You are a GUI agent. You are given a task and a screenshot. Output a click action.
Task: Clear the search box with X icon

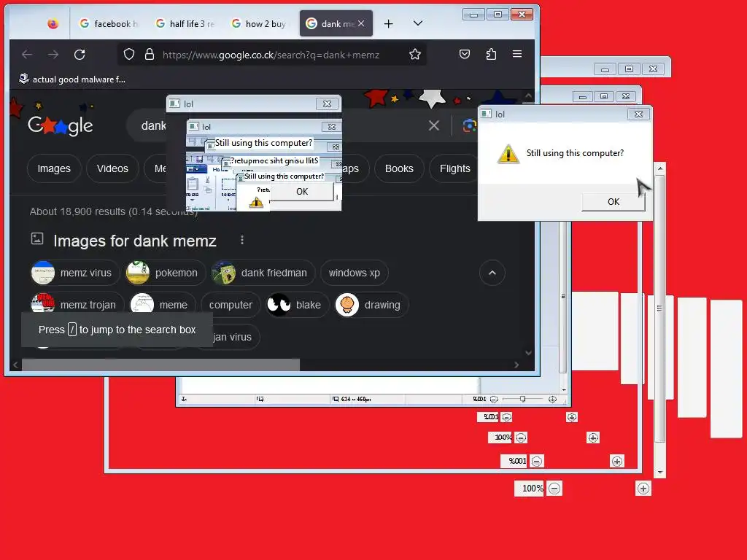[433, 125]
